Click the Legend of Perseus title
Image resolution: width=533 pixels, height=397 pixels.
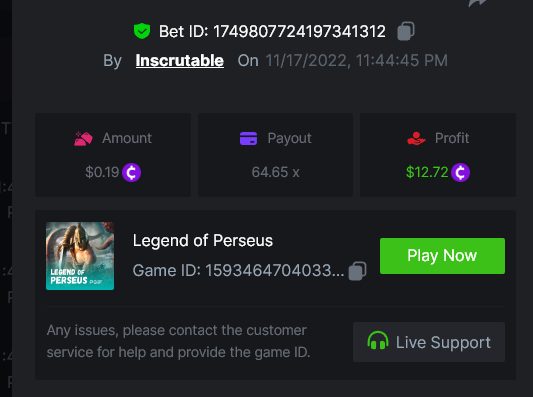pyautogui.click(x=203, y=241)
